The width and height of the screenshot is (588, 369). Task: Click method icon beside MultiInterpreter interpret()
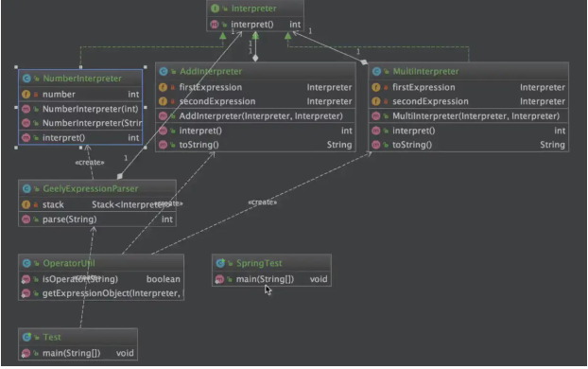tap(375, 131)
